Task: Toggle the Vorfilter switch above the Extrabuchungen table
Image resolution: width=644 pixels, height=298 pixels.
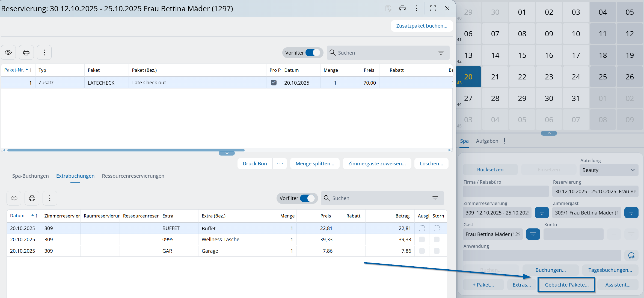Action: [x=307, y=198]
